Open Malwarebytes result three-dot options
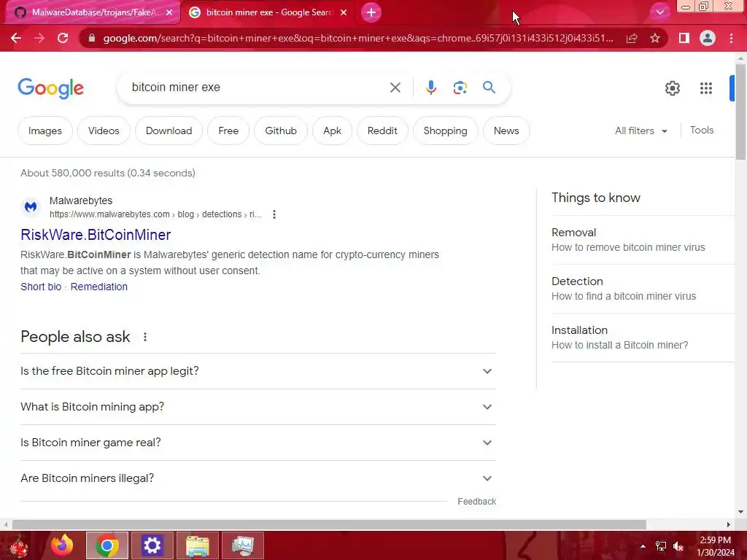747x560 pixels. (x=274, y=214)
